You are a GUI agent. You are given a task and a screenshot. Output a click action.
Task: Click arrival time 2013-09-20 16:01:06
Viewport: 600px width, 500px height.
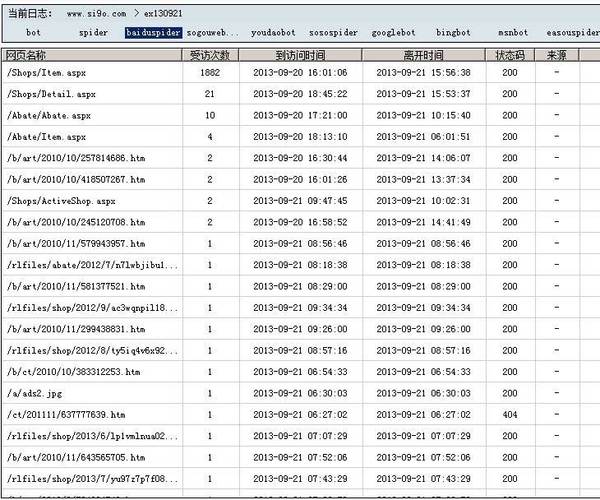(x=300, y=72)
